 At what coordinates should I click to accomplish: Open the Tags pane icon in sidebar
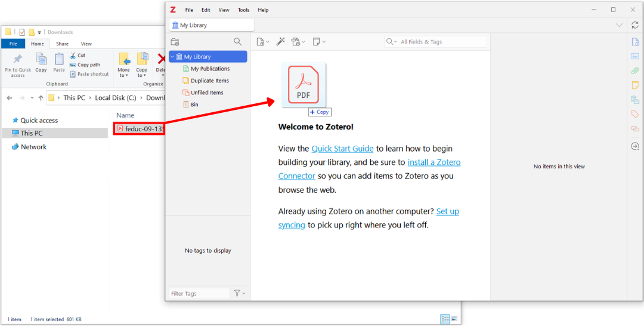pos(635,114)
